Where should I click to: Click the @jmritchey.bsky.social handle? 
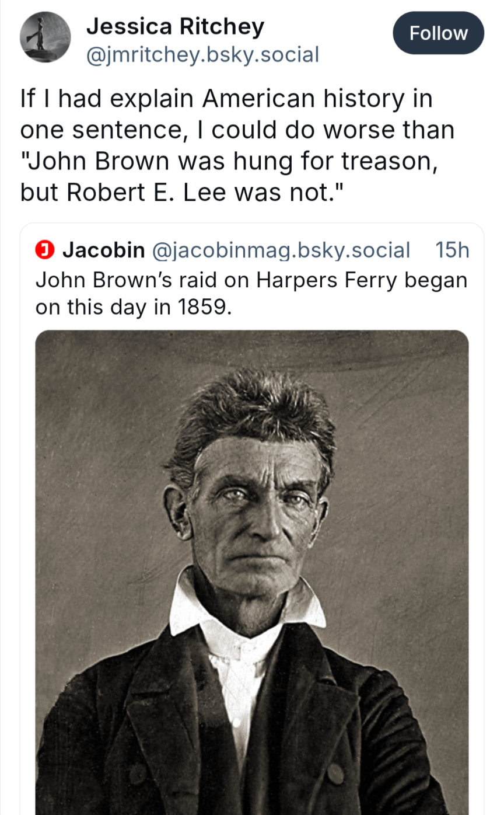tap(202, 55)
